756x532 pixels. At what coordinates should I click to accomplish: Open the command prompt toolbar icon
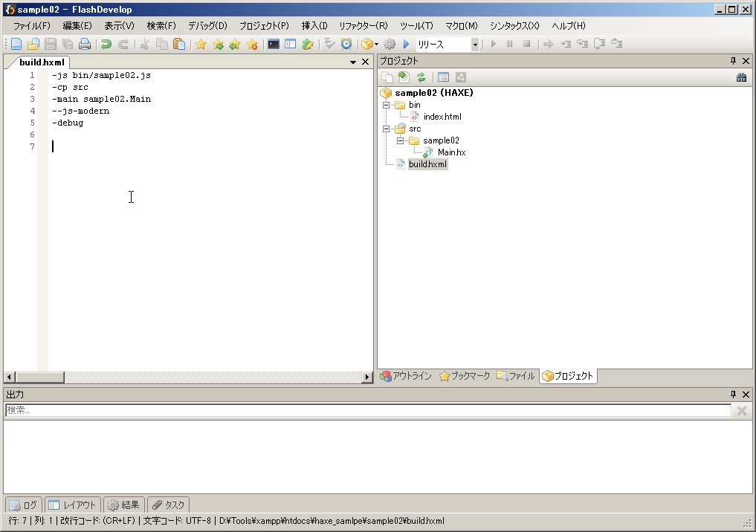[x=274, y=45]
